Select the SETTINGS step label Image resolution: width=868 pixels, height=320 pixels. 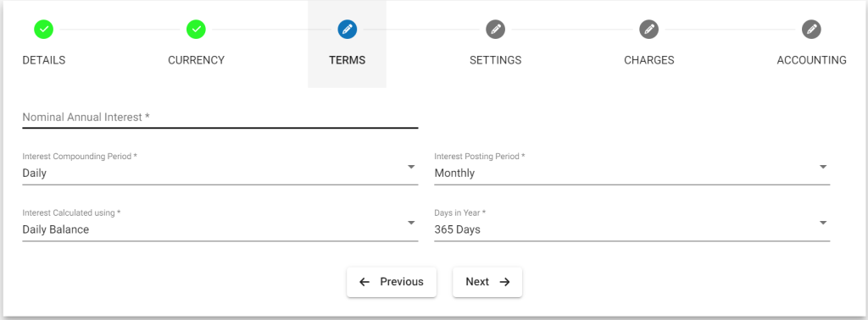coord(495,60)
